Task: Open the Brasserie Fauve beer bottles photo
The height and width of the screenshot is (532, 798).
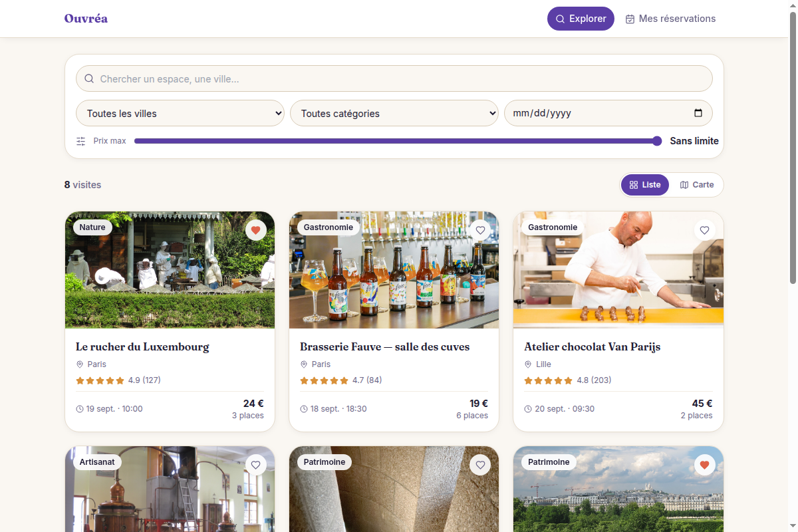Action: pos(394,270)
